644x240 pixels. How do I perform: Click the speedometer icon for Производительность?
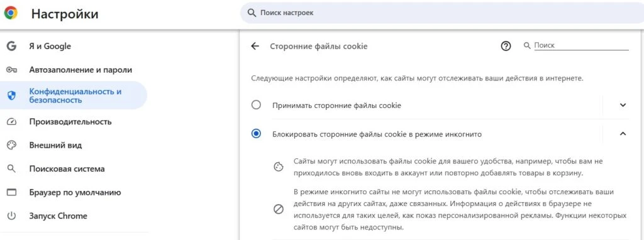(11, 122)
